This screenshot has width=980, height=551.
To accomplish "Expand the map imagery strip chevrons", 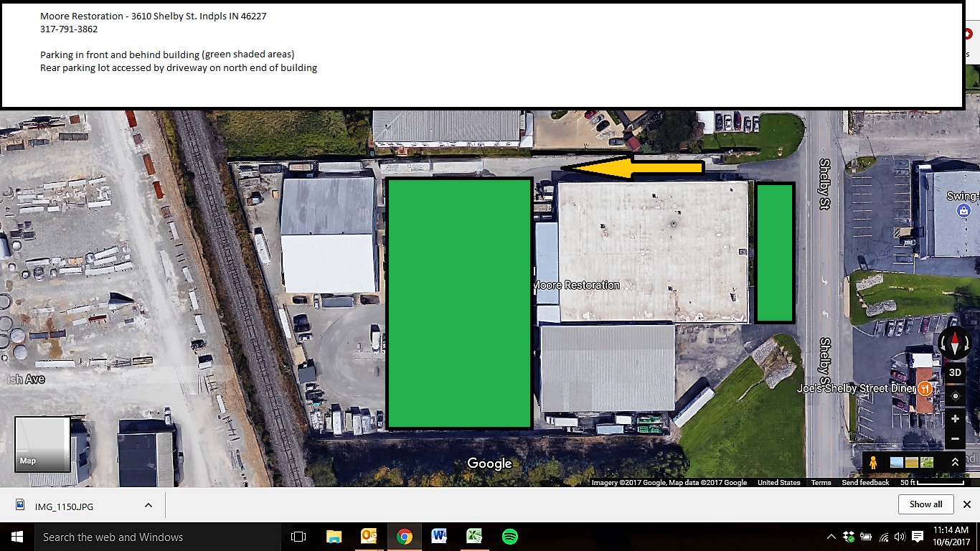I will (x=955, y=463).
